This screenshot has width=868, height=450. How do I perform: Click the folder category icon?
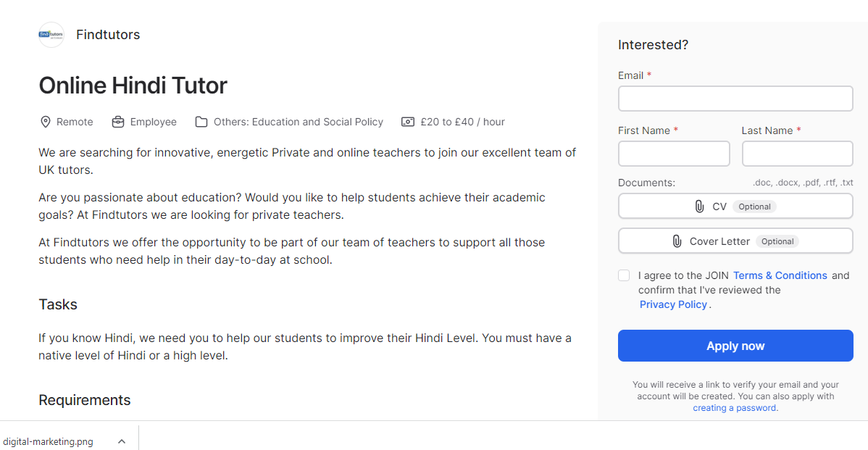[201, 122]
